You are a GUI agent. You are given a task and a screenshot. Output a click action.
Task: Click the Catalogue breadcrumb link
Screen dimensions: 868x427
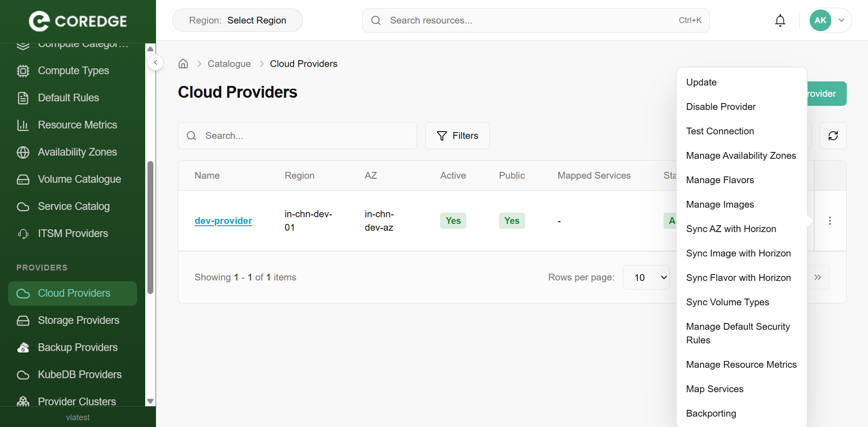229,64
